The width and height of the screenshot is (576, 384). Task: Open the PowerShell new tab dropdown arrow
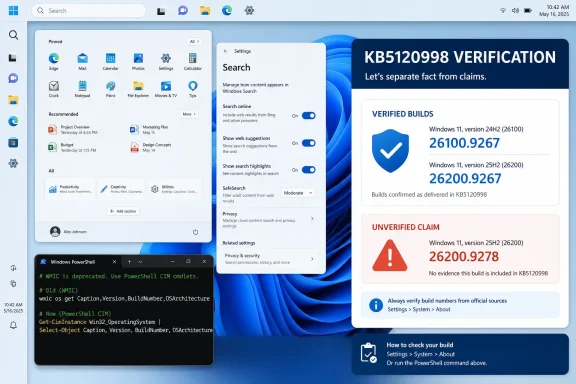140,262
